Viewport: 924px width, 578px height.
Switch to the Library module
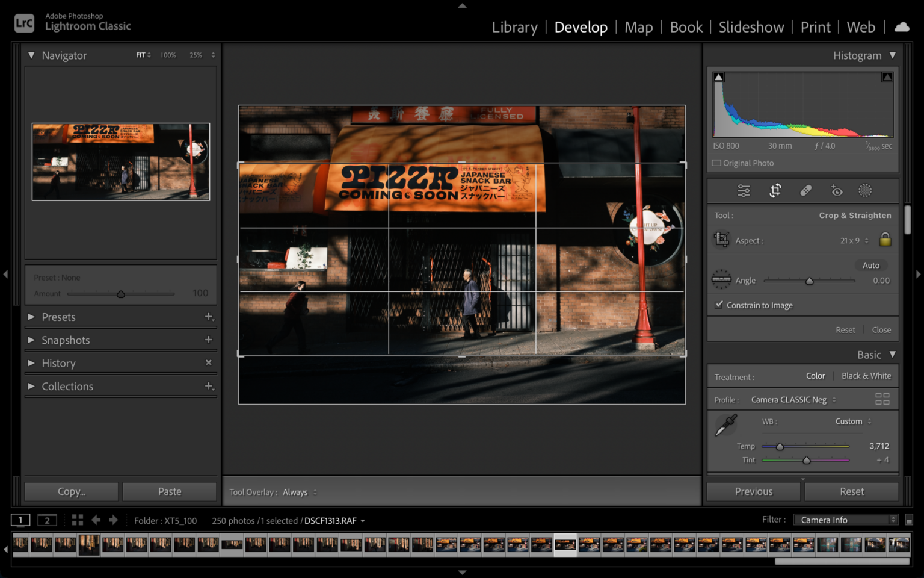[x=514, y=27]
